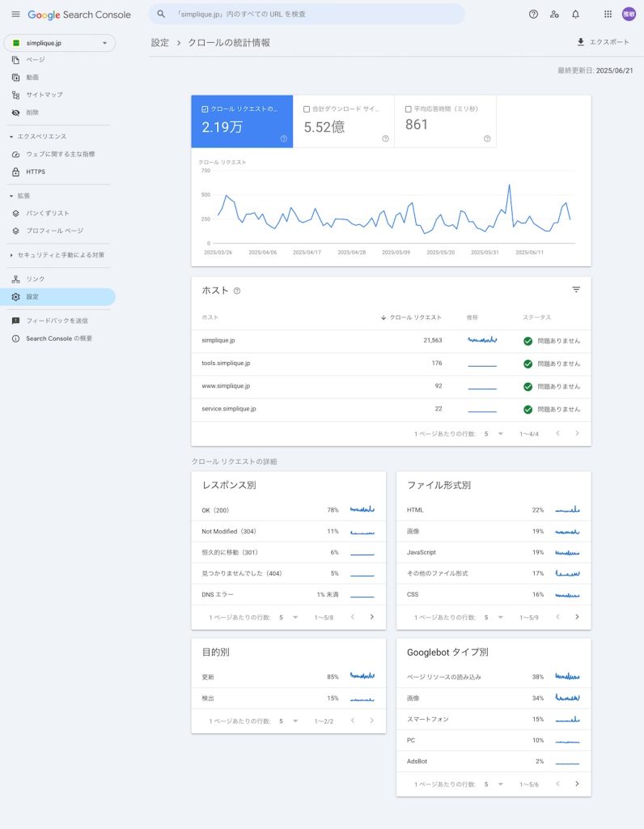Image resolution: width=644 pixels, height=829 pixels.
Task: Open the hosts table filter icon
Action: (x=576, y=290)
